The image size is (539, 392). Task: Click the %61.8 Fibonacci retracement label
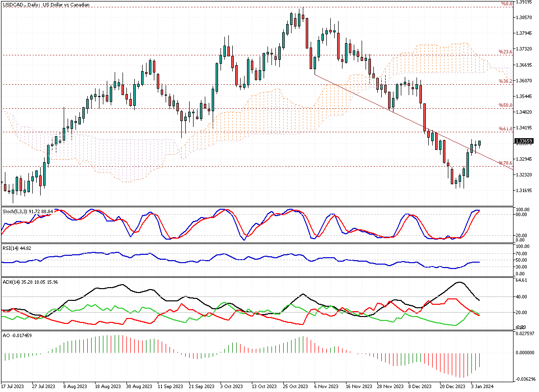click(x=505, y=128)
